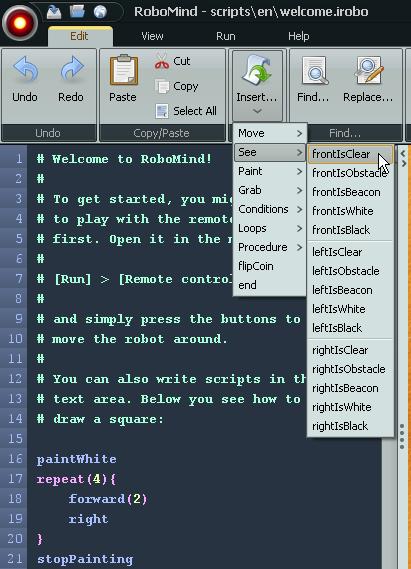Click the paintWhite code line
411x569 pixels.
coord(77,459)
